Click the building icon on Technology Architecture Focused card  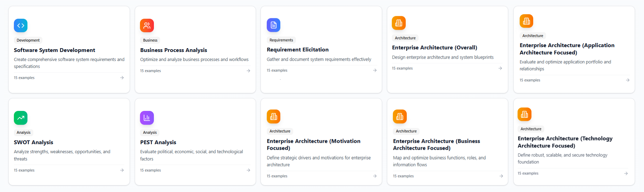[x=525, y=114]
